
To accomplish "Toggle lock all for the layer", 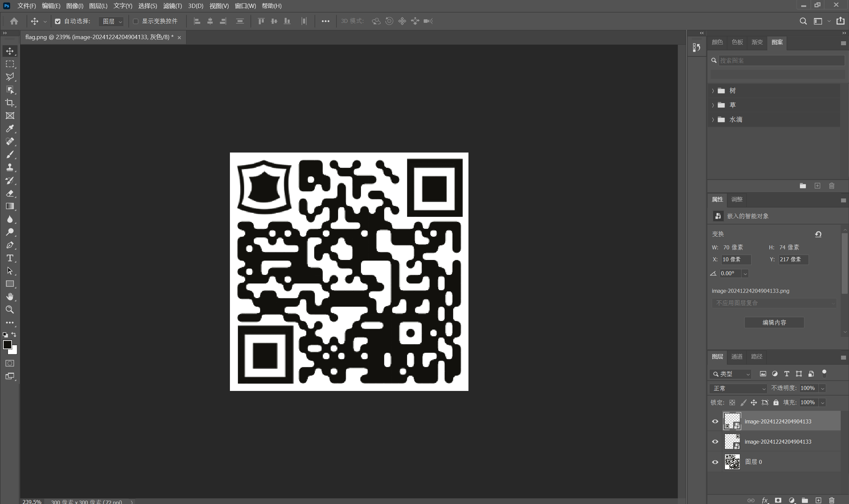I will pyautogui.click(x=776, y=403).
